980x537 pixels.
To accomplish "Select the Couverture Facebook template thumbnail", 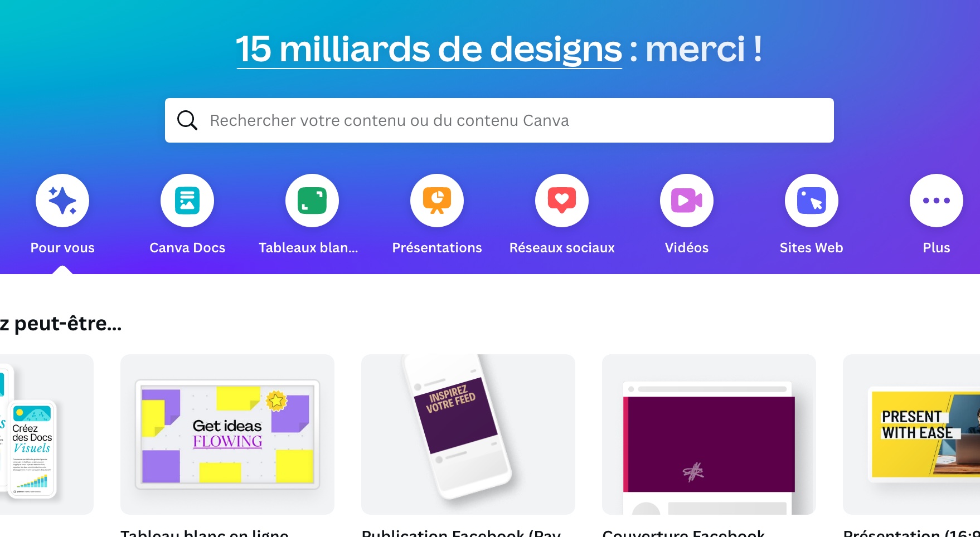I will [709, 435].
